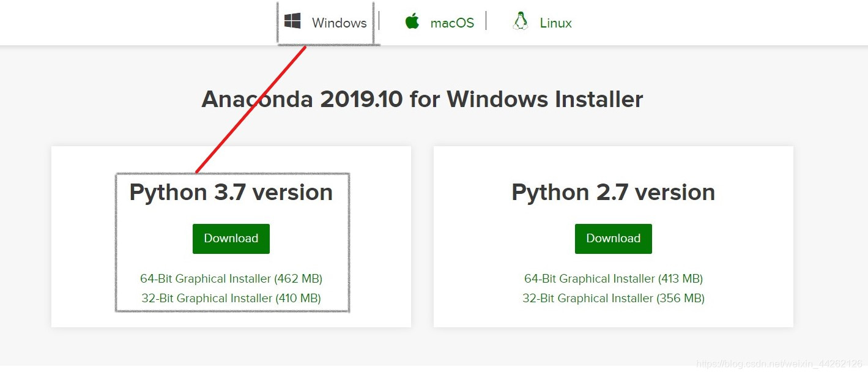Image resolution: width=868 pixels, height=375 pixels.
Task: Switch to the Windows tab
Action: click(x=325, y=23)
